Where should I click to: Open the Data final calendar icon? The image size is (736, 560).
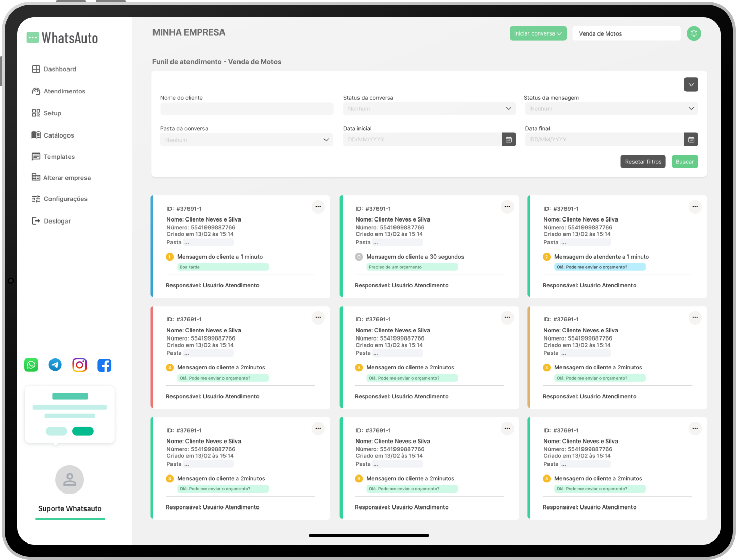(x=691, y=140)
